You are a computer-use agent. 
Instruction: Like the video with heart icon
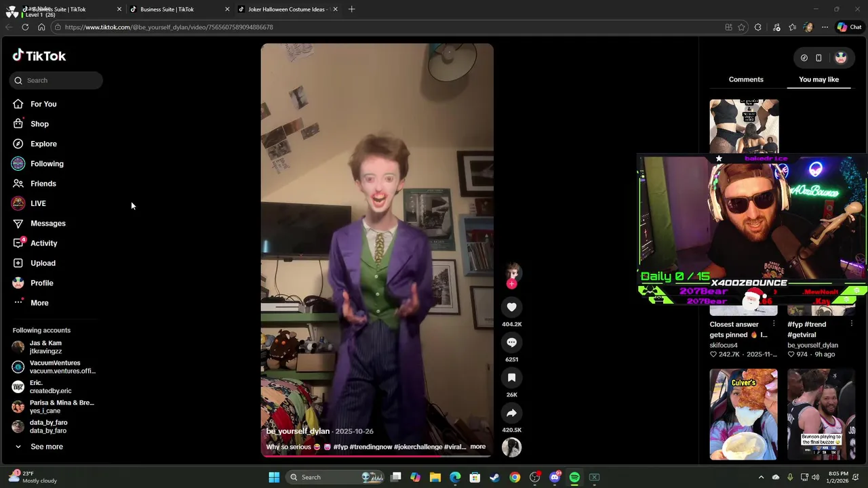(511, 307)
